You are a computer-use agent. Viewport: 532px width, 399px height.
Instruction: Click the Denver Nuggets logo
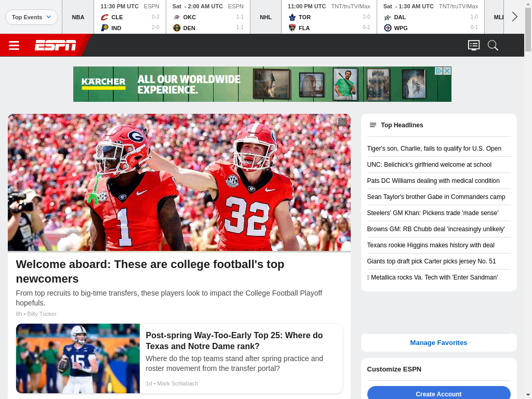pyautogui.click(x=177, y=28)
